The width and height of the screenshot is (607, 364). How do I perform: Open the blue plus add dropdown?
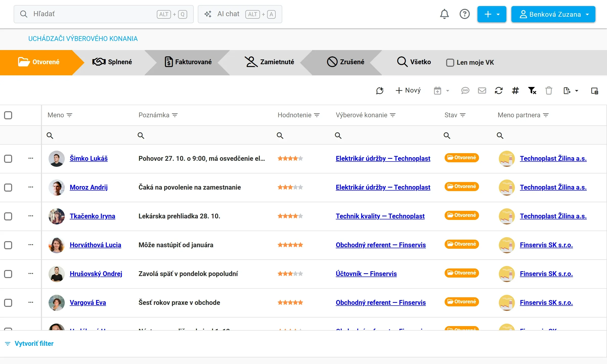(x=492, y=14)
